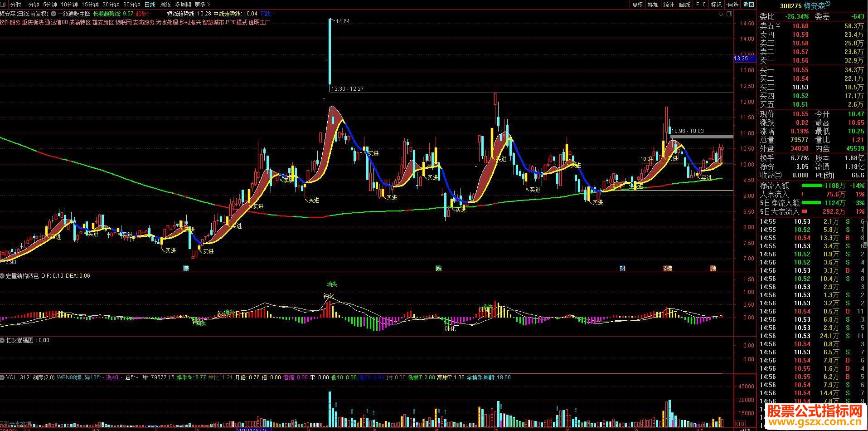
Task: Click the 预 event marker on timeline
Action: coord(713,268)
